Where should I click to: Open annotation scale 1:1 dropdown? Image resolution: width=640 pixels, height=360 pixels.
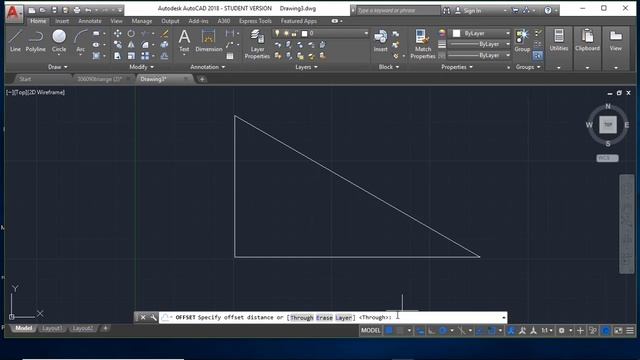click(x=547, y=331)
